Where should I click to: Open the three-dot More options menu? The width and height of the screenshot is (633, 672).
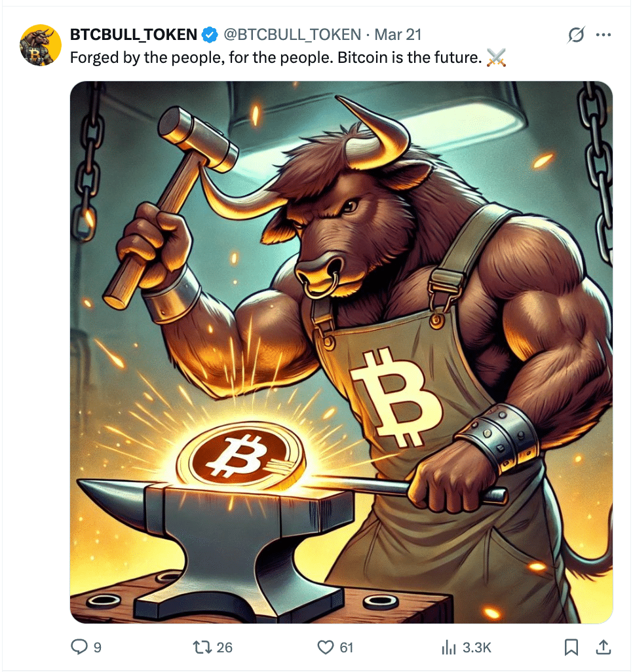coord(604,35)
